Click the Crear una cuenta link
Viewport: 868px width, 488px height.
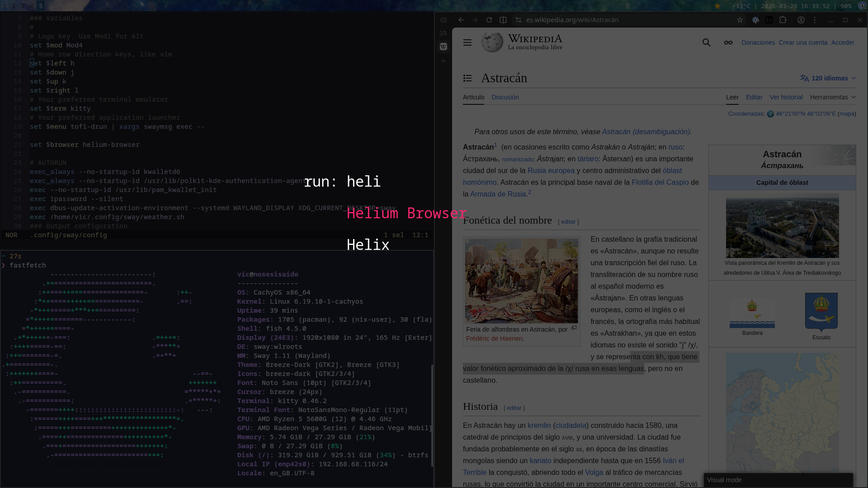(x=802, y=42)
